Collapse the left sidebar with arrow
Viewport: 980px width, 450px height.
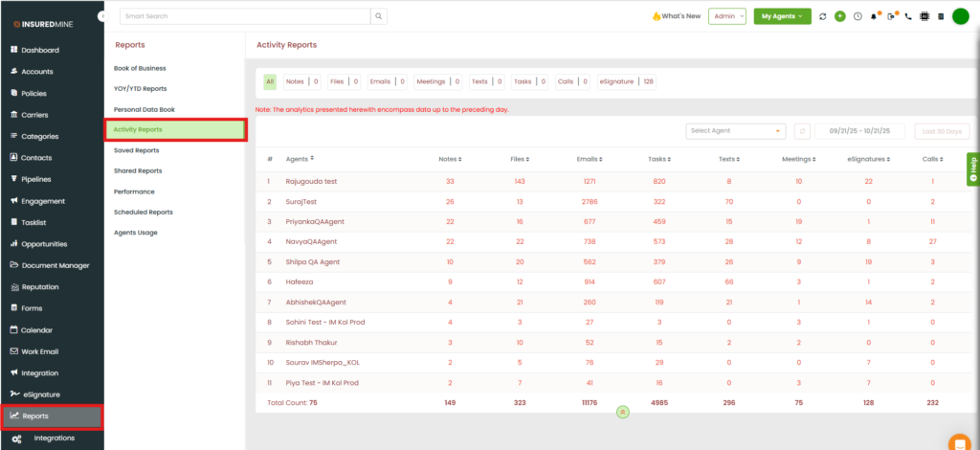tap(102, 17)
